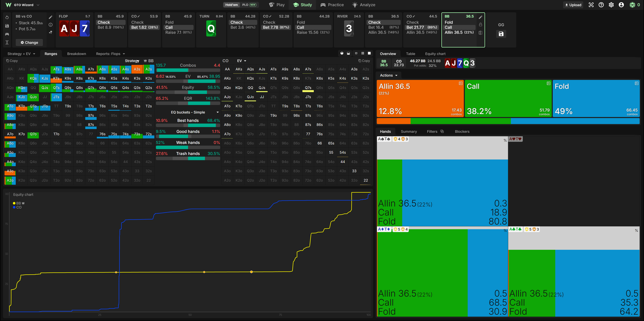This screenshot has width=644, height=321.
Task: Click the copy-filters icon next to Filters
Action: pos(442,131)
